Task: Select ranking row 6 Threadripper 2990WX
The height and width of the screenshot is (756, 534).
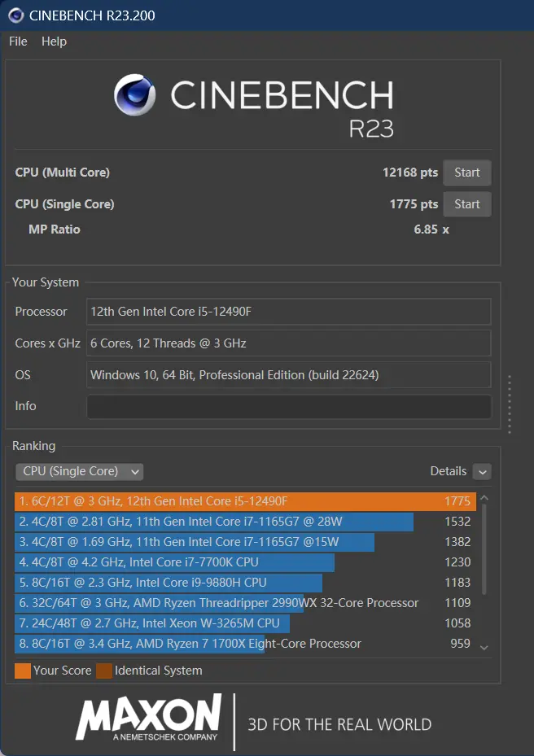Action: click(x=245, y=603)
